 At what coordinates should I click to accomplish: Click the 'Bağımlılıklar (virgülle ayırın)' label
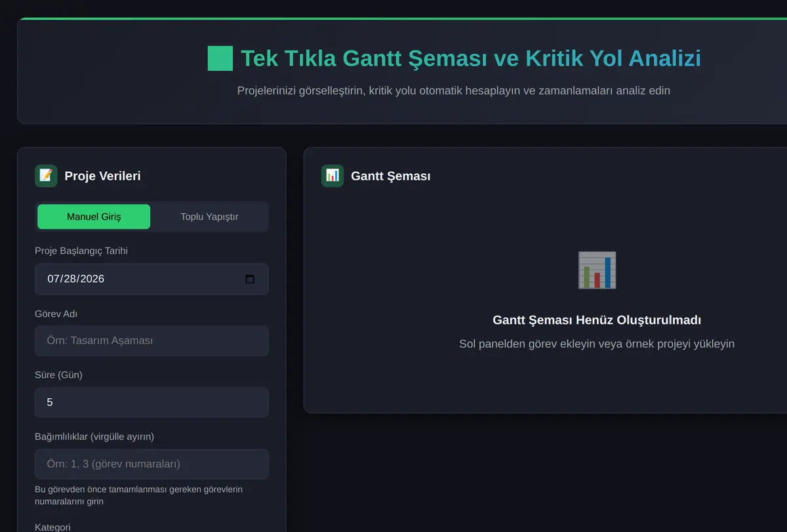pos(94,436)
